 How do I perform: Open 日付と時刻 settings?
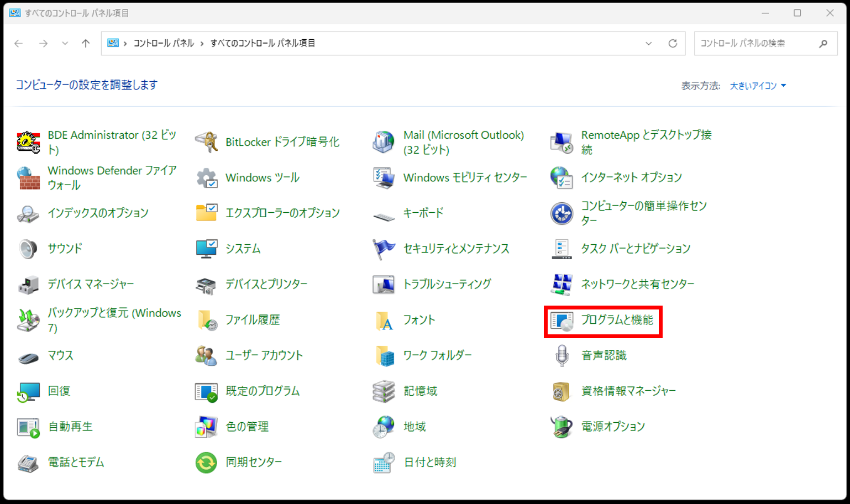click(430, 462)
